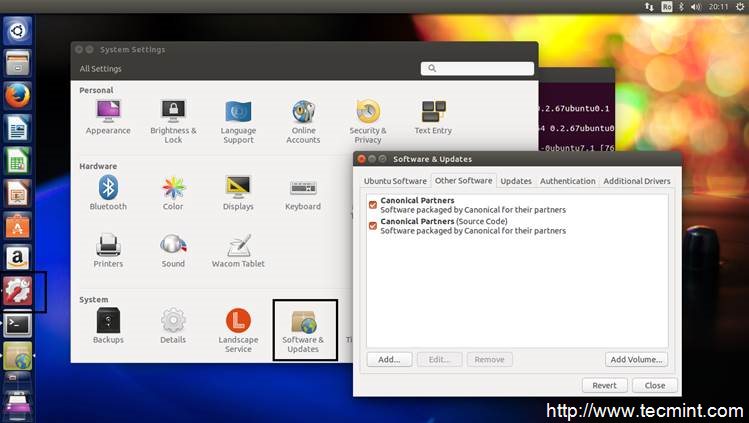Viewport: 749px width, 423px height.
Task: Open LibreOffice Calc from launcher
Action: (18, 160)
